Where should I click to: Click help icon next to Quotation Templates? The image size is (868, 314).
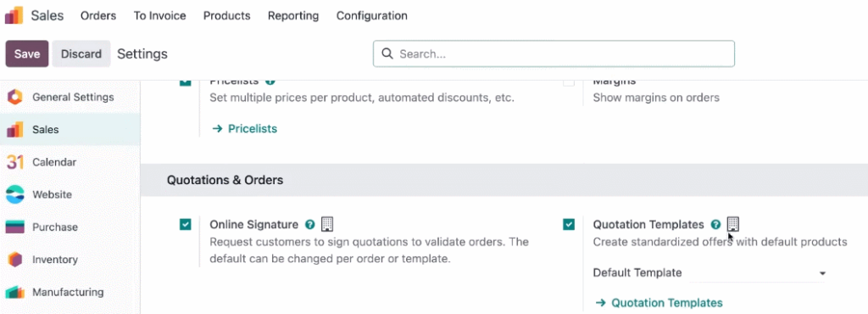coord(715,224)
